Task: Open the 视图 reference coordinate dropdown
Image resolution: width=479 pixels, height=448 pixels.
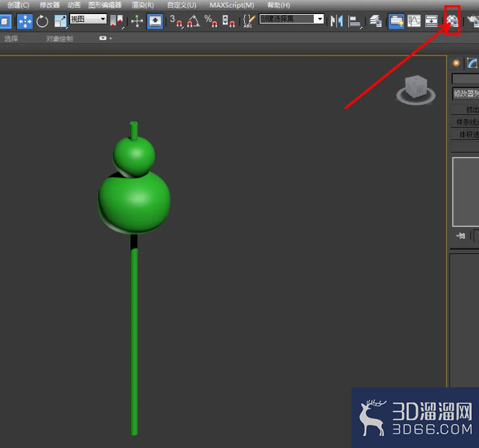Action: pyautogui.click(x=88, y=19)
